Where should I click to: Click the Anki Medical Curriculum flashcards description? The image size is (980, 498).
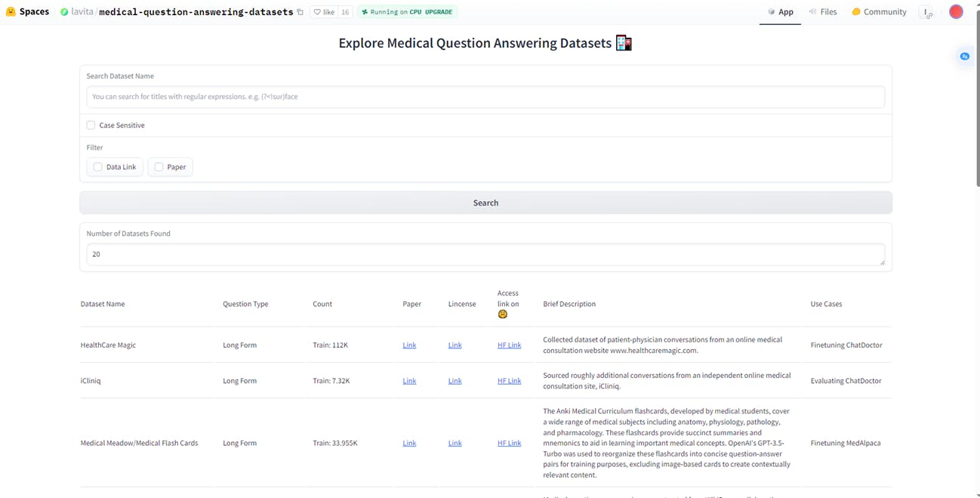pyautogui.click(x=667, y=444)
